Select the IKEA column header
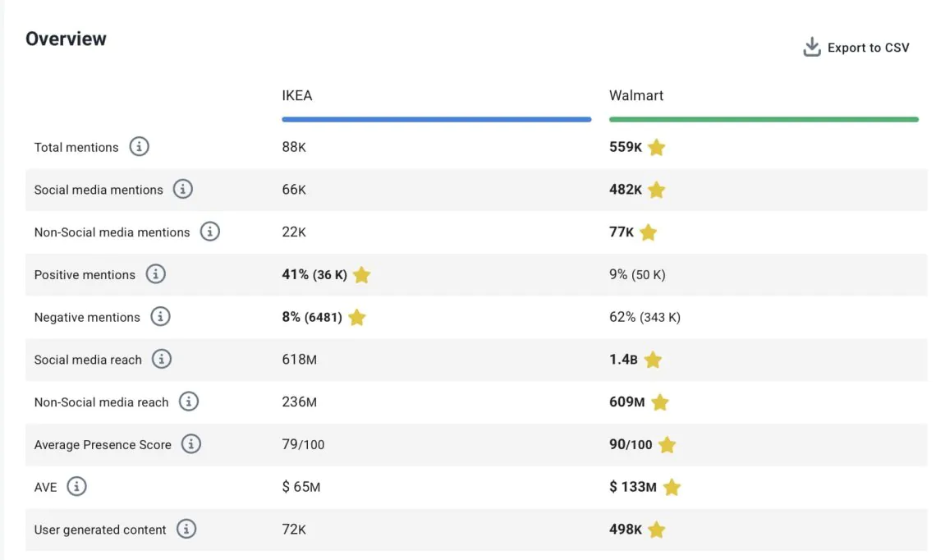The image size is (936, 560). tap(297, 95)
